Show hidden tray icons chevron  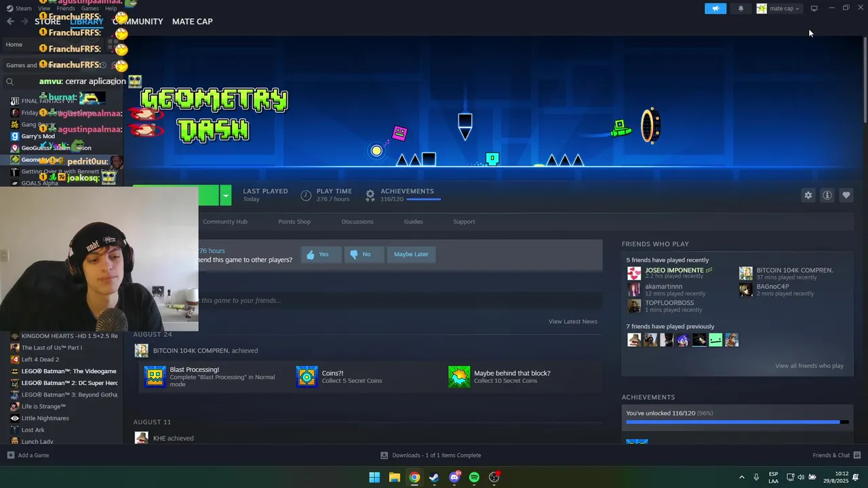pos(741,477)
